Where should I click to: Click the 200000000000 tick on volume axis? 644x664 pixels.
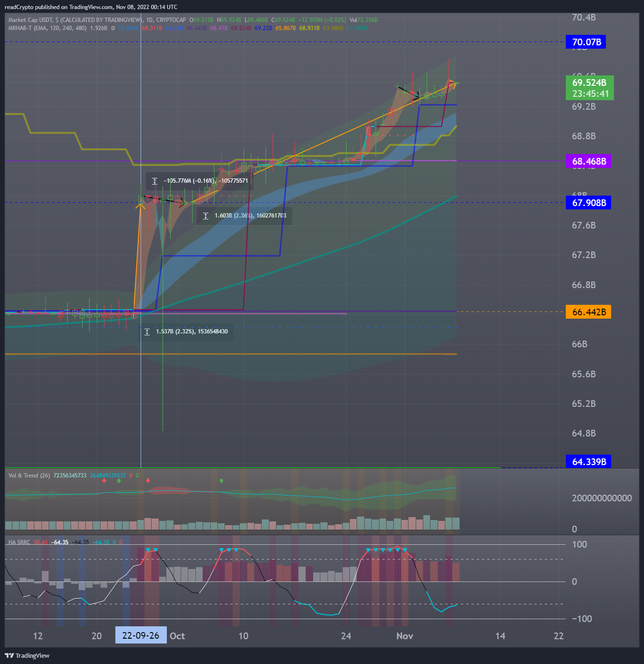602,498
